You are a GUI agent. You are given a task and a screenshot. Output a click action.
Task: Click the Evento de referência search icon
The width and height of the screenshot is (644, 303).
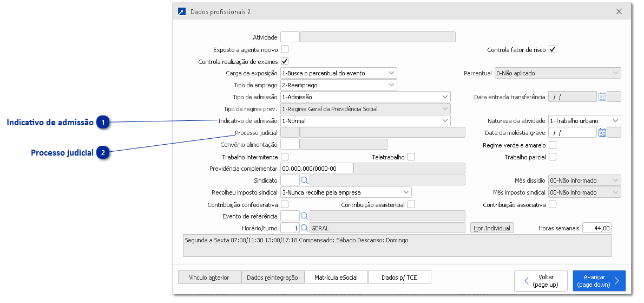[x=304, y=216]
